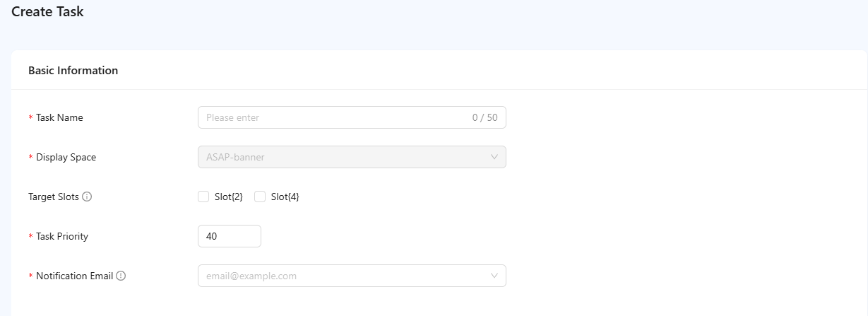Click the 0 / 50 character counter
Viewport: 868px width, 316px height.
(x=484, y=117)
